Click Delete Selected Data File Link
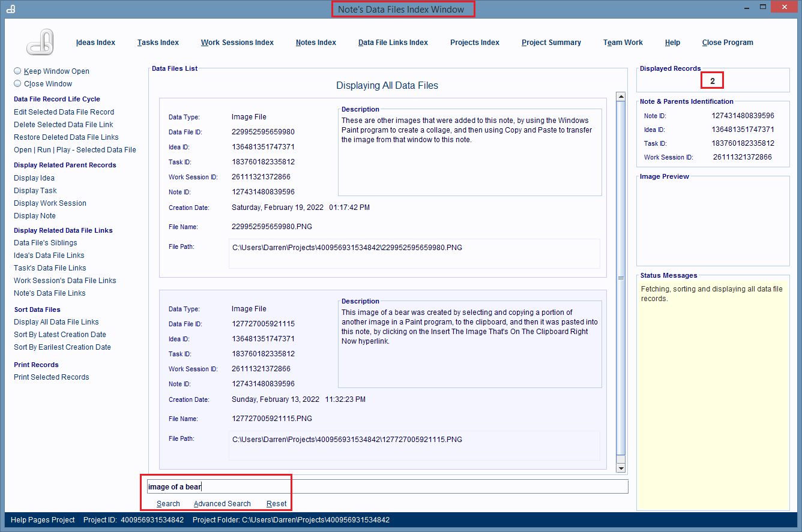Screen dimensions: 802x532 click(64, 125)
